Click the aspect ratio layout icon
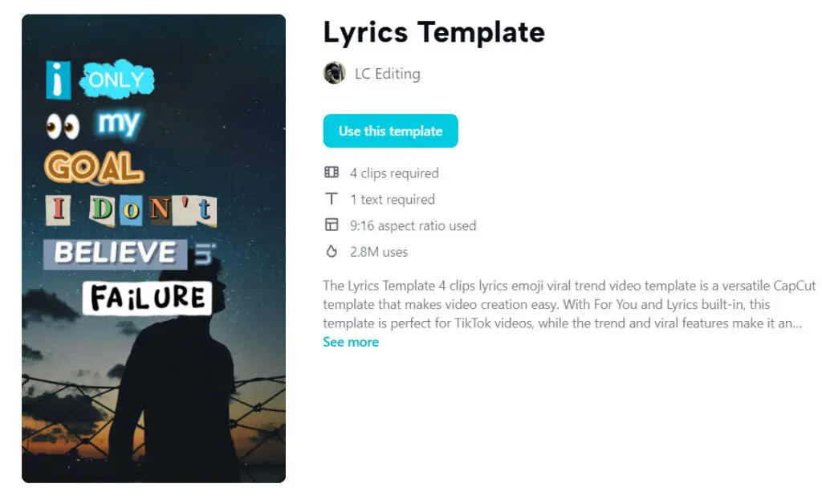822x504 pixels. [x=332, y=226]
